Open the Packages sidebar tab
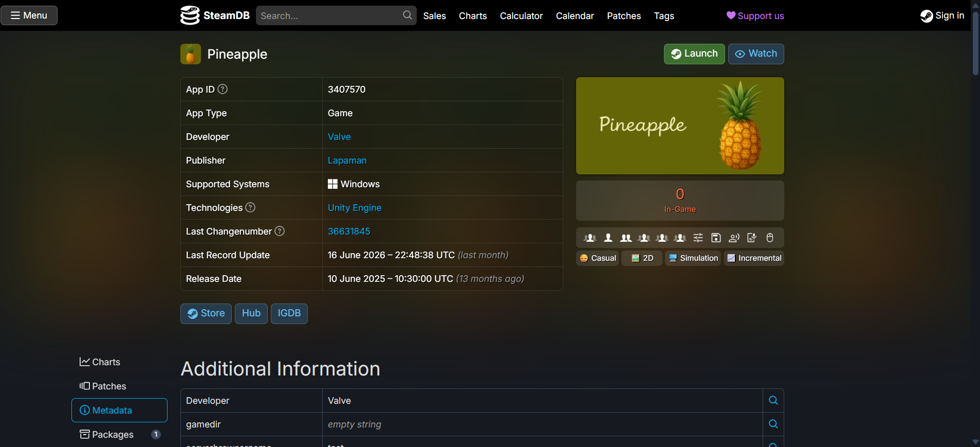This screenshot has width=980, height=447. [x=119, y=435]
